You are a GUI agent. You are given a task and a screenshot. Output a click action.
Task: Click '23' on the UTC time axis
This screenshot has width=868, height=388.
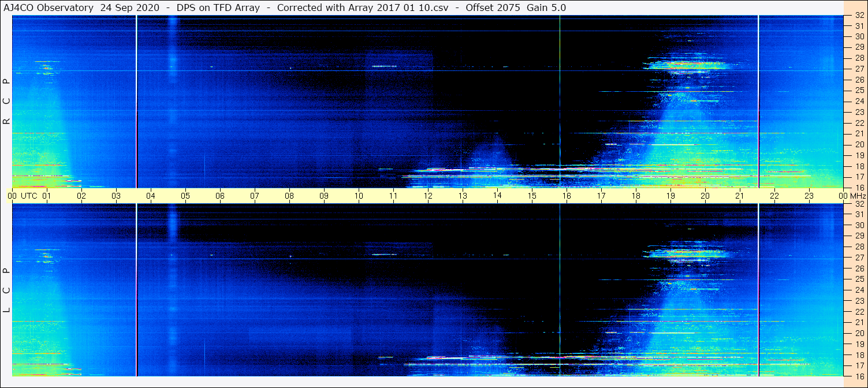click(809, 196)
